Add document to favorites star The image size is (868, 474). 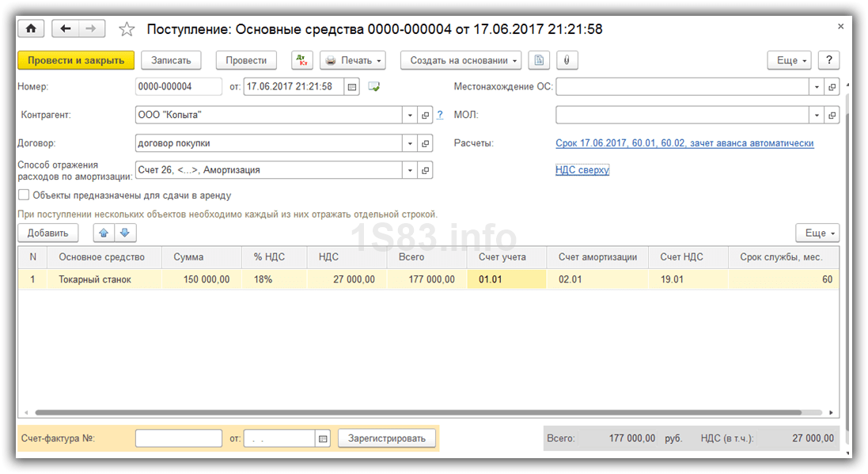point(127,28)
